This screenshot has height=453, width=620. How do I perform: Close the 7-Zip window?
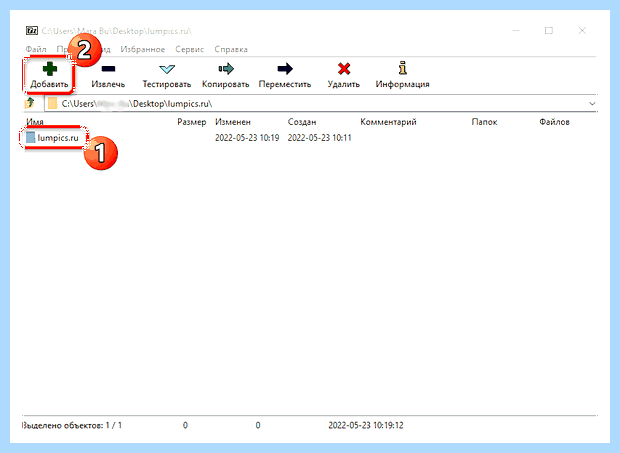582,30
